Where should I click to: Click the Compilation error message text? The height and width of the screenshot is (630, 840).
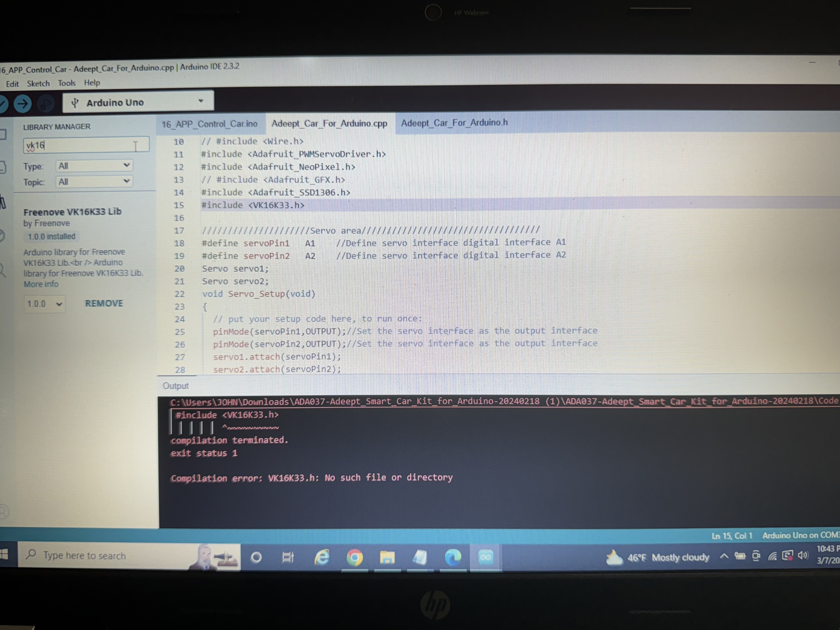click(311, 478)
